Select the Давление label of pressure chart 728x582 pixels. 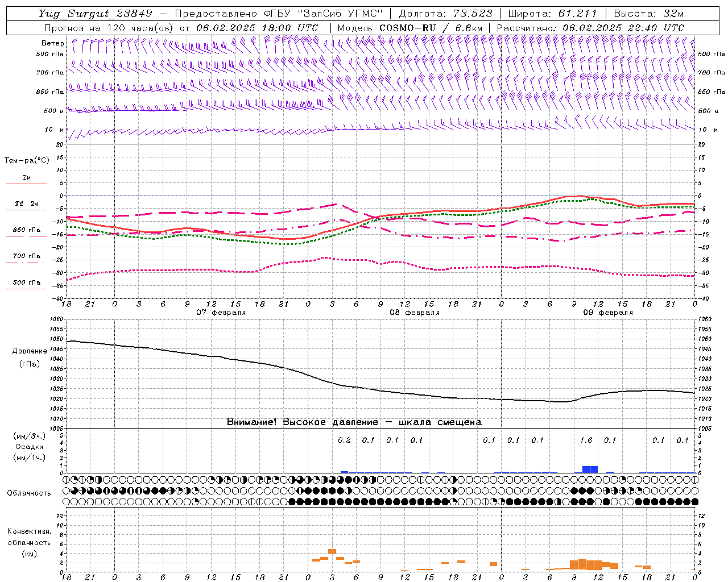click(x=30, y=351)
